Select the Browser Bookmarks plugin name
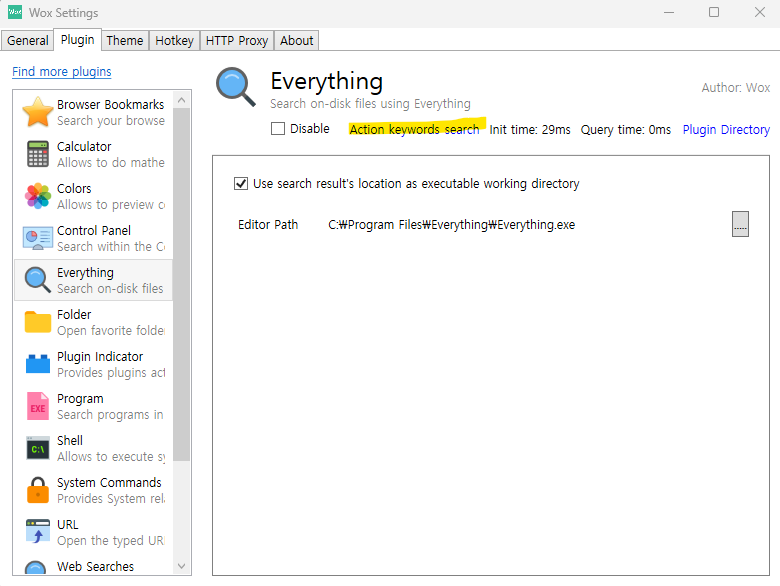 [x=110, y=104]
